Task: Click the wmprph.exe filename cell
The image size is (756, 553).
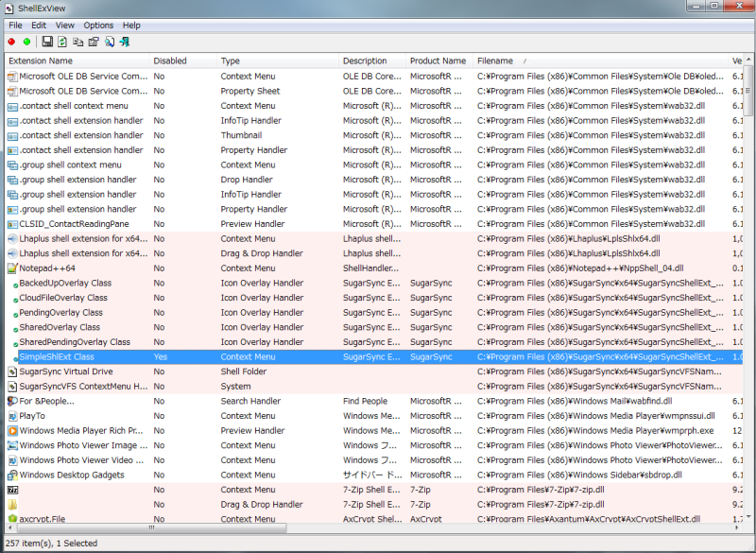Action: pyautogui.click(x=595, y=430)
